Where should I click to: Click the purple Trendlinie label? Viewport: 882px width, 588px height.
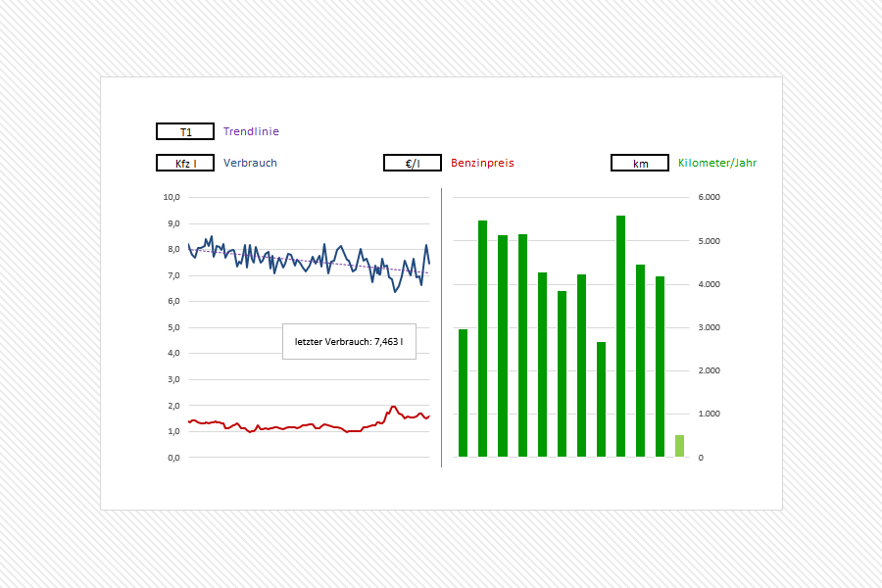click(x=251, y=131)
